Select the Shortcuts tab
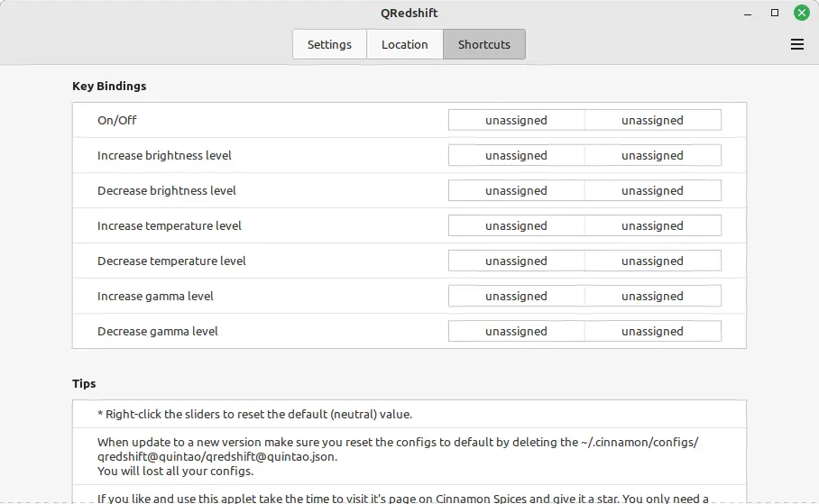The image size is (819, 504). pyautogui.click(x=483, y=44)
